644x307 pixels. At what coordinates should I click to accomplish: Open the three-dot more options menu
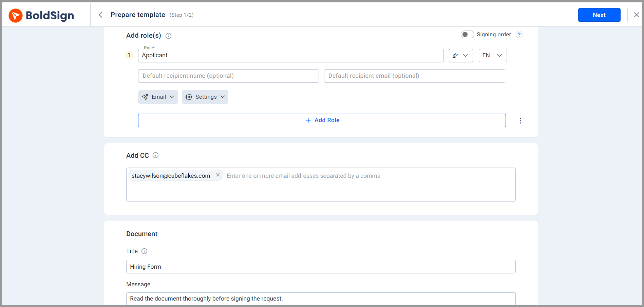(520, 121)
